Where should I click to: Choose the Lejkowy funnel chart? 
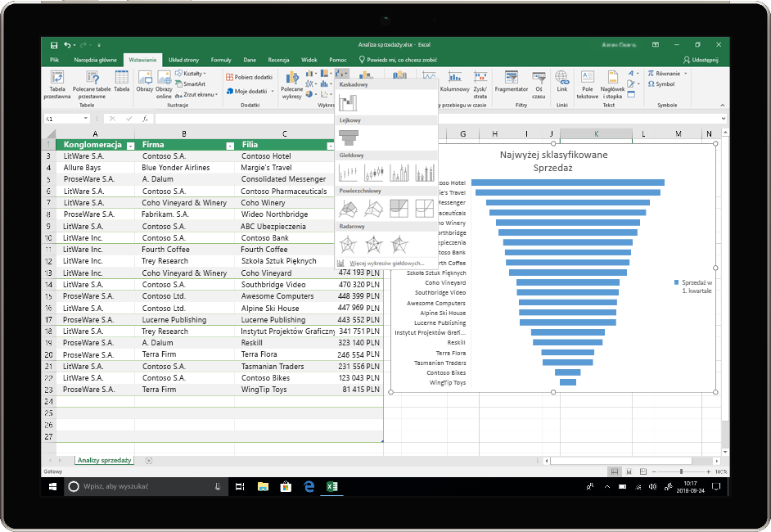coord(349,138)
